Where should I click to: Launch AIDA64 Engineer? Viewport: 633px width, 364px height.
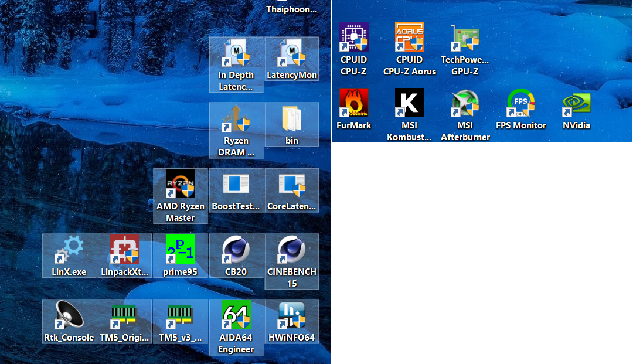(236, 327)
